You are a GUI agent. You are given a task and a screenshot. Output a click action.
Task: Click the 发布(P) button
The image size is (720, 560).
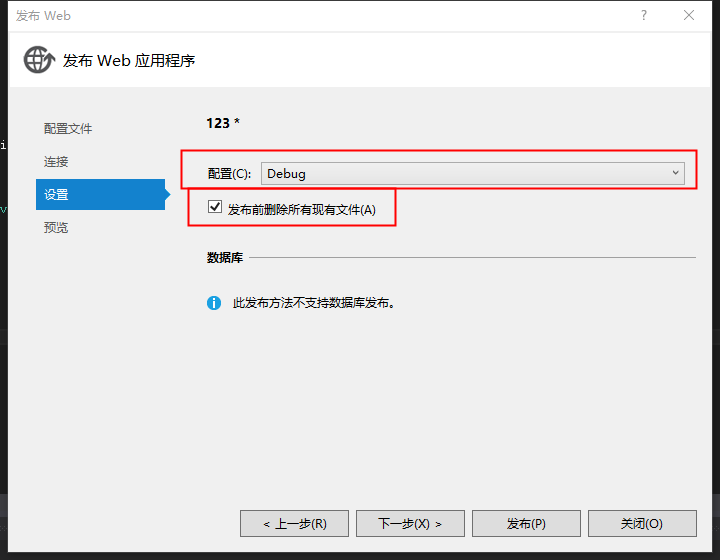click(x=526, y=523)
